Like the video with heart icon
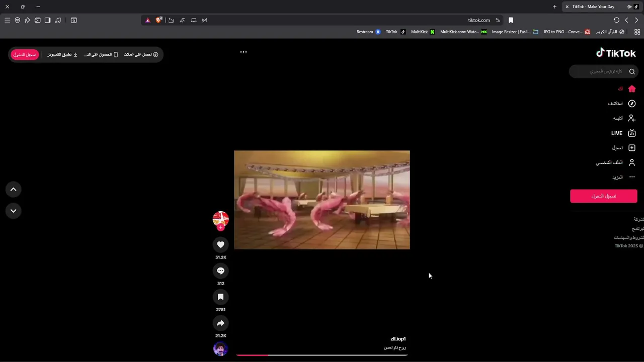This screenshot has height=362, width=644. 220,244
